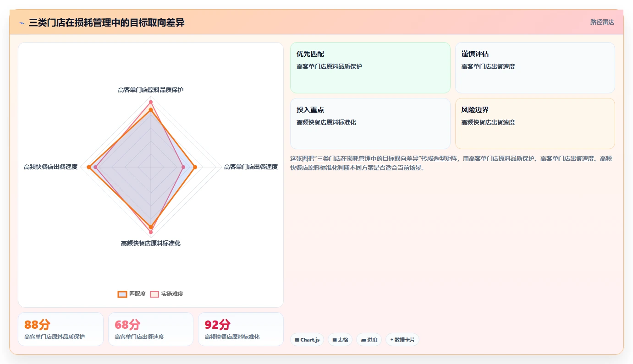
Task: Open the 谨慎评估 card
Action: click(x=535, y=68)
